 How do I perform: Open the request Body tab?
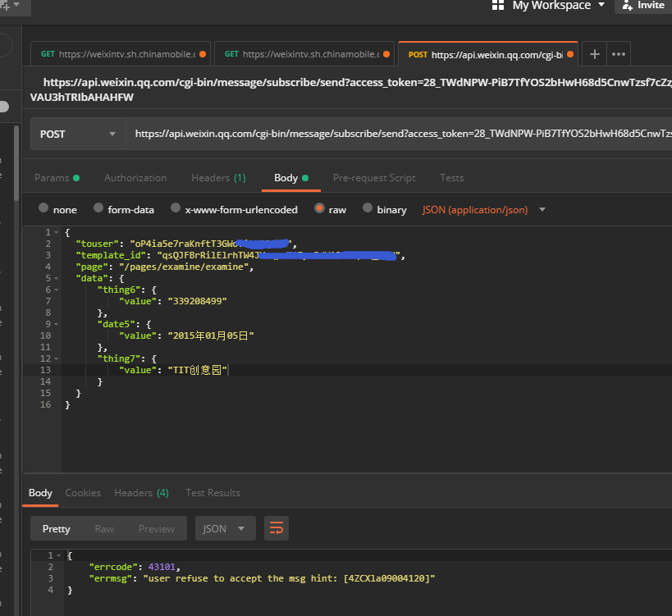pyautogui.click(x=291, y=178)
